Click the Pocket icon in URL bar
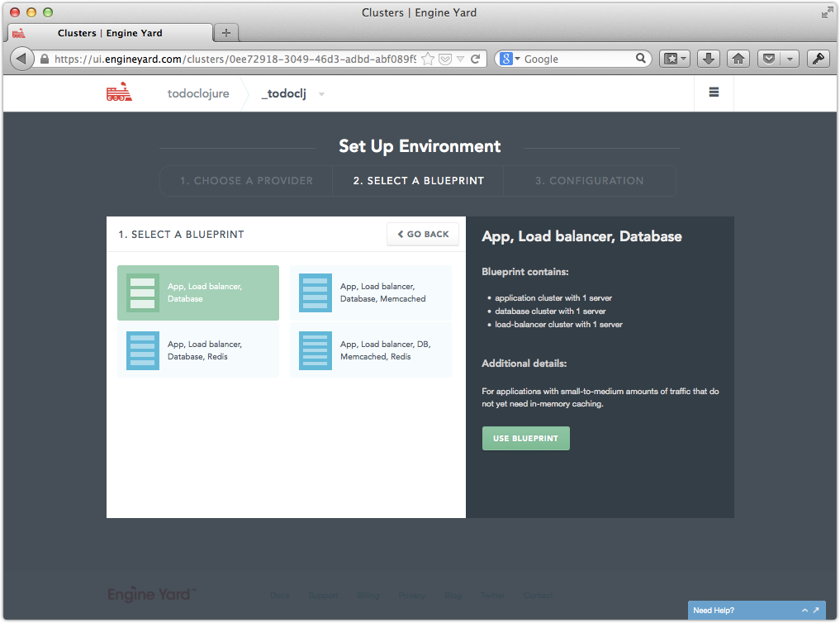 tap(444, 59)
